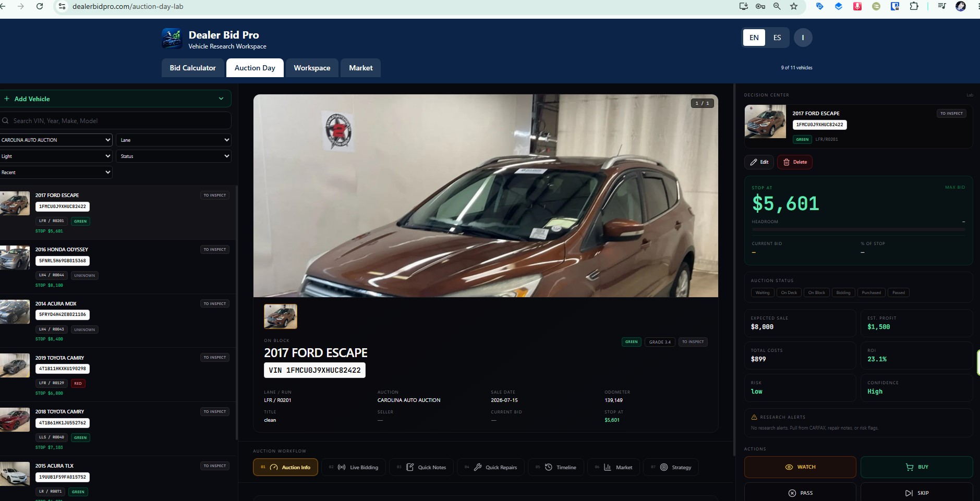Click the Watch action button

800,467
